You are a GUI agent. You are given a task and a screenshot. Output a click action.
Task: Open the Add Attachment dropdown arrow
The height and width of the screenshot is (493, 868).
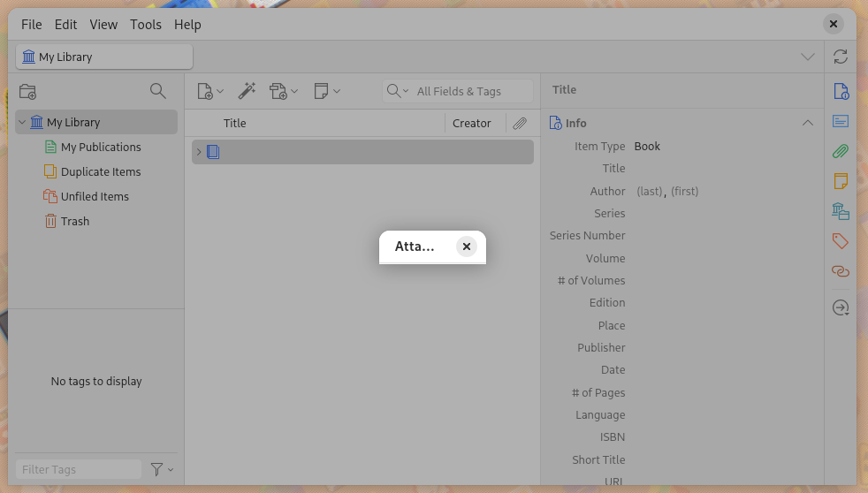(x=294, y=91)
